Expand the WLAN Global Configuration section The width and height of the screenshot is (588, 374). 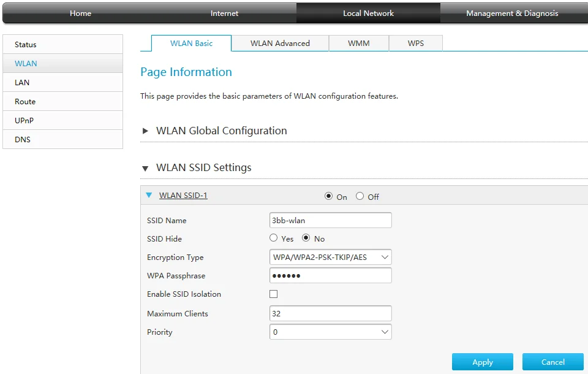(146, 131)
